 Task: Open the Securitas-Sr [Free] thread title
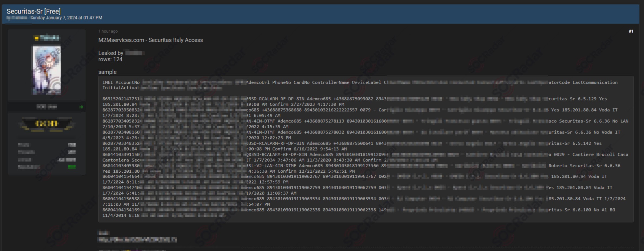tap(34, 11)
